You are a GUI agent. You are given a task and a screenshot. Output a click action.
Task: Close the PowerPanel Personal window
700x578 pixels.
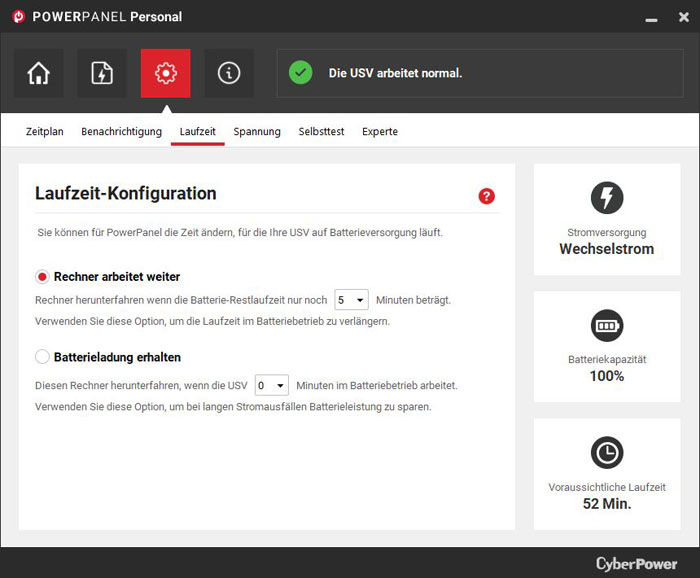coord(683,17)
